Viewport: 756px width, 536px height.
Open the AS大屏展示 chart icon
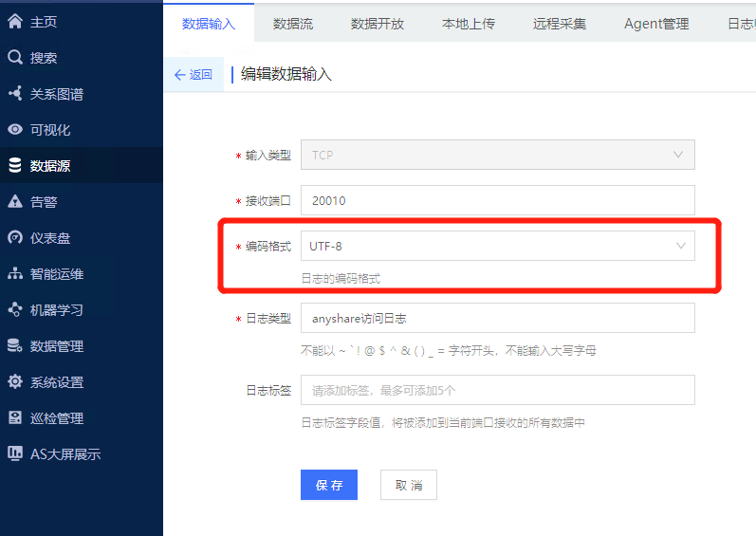[15, 453]
